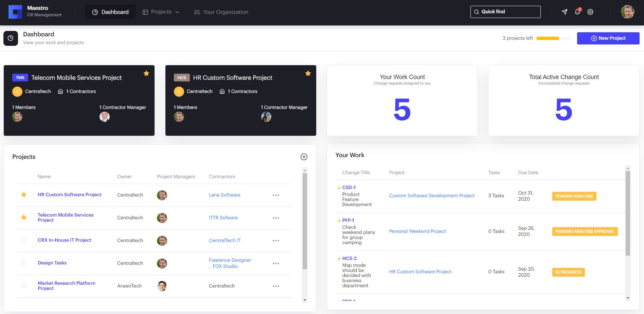
Task: Open Lena Software contractor link
Action: 225,195
